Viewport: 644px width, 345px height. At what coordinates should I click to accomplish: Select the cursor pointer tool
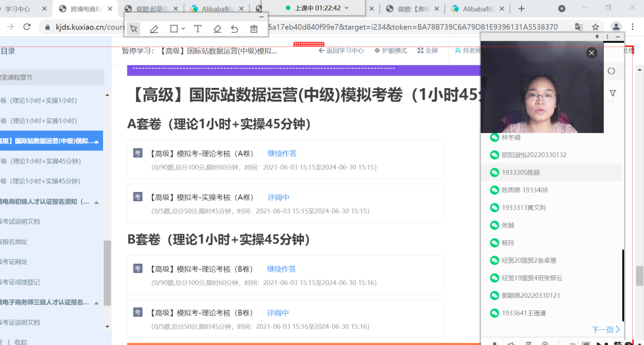pyautogui.click(x=134, y=29)
